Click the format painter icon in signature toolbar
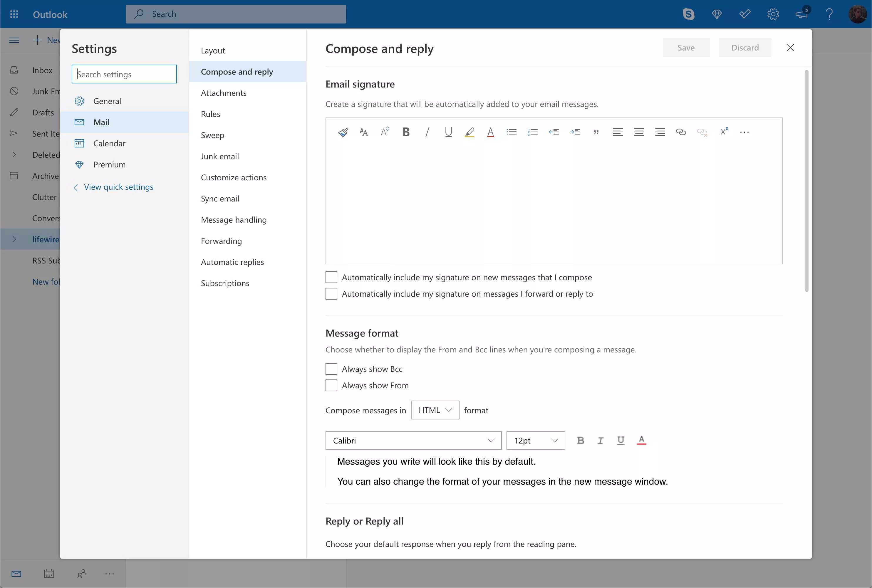This screenshot has height=588, width=872. (343, 132)
